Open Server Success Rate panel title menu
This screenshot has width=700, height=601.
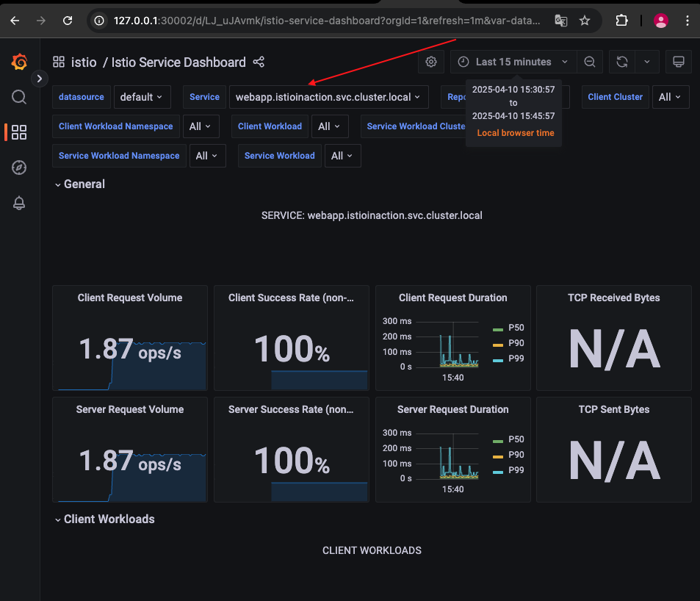pos(291,409)
